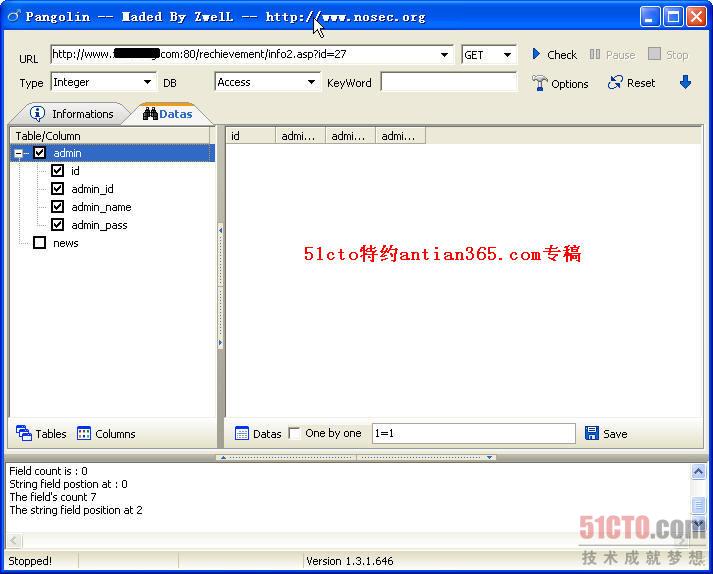Click the Tables icon
Screen dimensions: 713x574
point(24,433)
